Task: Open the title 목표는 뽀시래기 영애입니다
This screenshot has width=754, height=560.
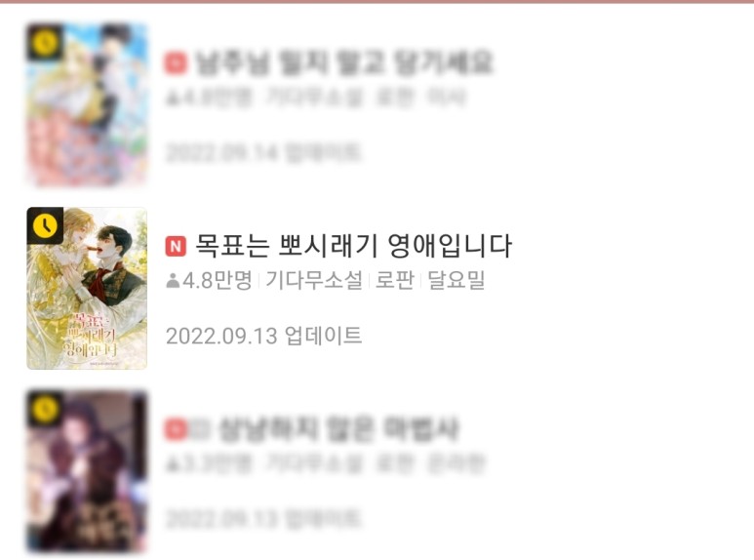Action: point(353,246)
